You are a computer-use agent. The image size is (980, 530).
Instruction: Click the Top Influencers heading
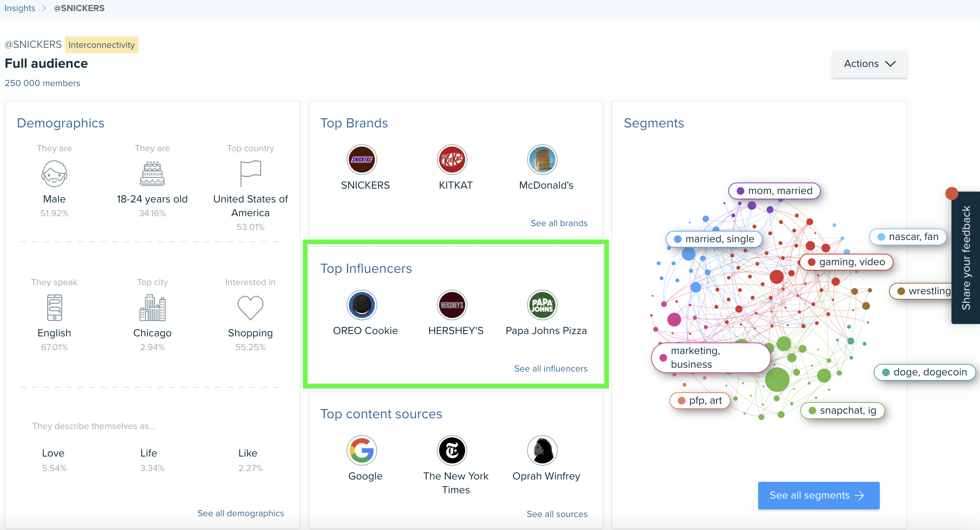[x=366, y=268]
